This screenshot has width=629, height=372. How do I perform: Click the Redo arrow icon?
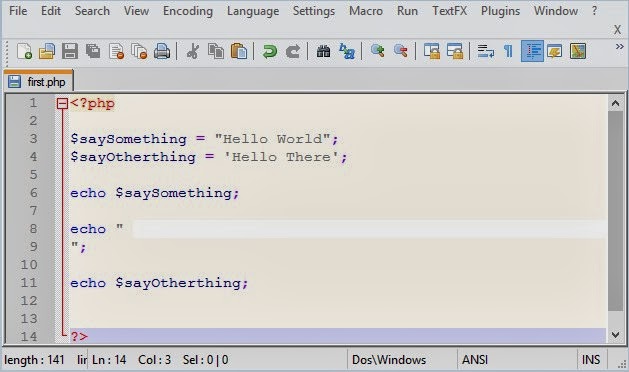[293, 51]
